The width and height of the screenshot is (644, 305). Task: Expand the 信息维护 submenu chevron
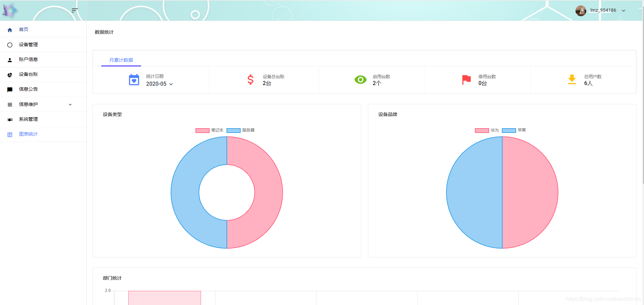(70, 105)
